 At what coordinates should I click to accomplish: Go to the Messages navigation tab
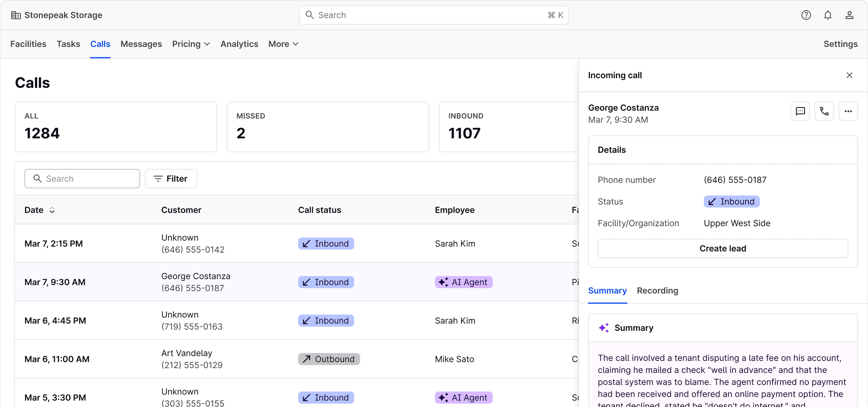[141, 44]
